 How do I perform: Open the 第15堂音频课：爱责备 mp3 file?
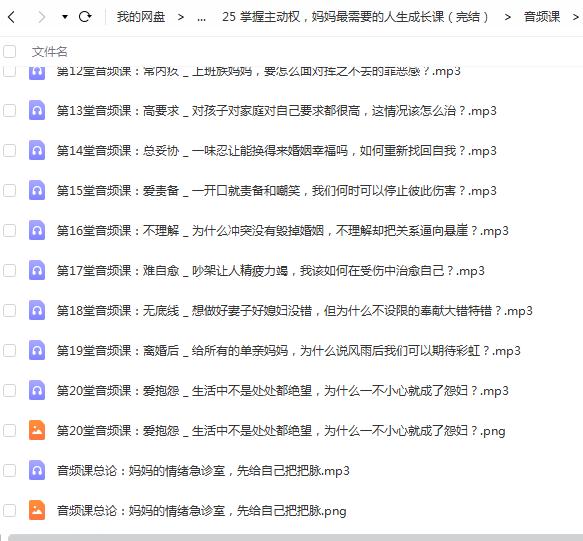277,191
